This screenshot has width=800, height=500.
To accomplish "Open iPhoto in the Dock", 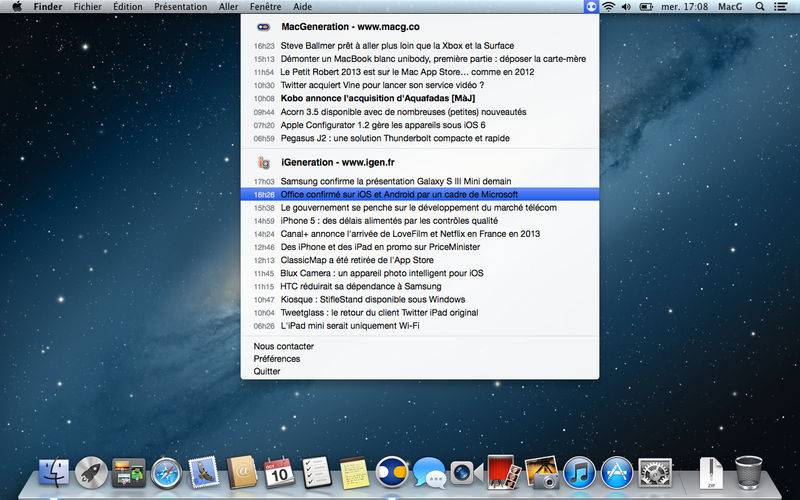I will 542,472.
